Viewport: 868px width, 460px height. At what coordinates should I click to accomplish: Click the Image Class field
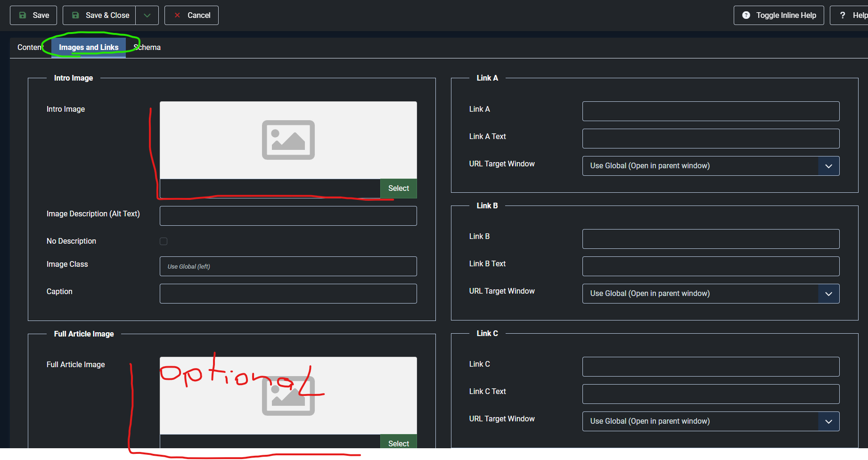point(288,266)
